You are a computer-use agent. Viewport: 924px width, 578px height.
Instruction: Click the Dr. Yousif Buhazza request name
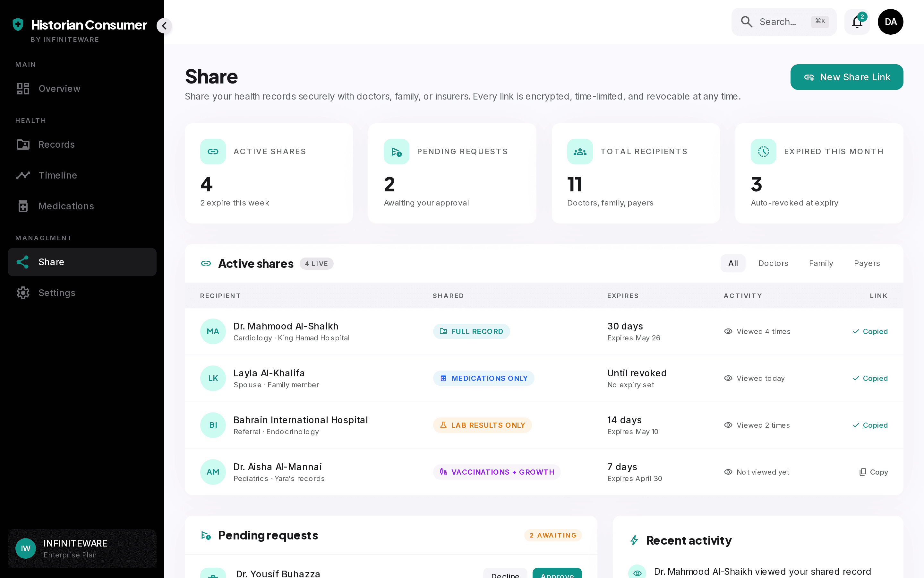point(278,574)
